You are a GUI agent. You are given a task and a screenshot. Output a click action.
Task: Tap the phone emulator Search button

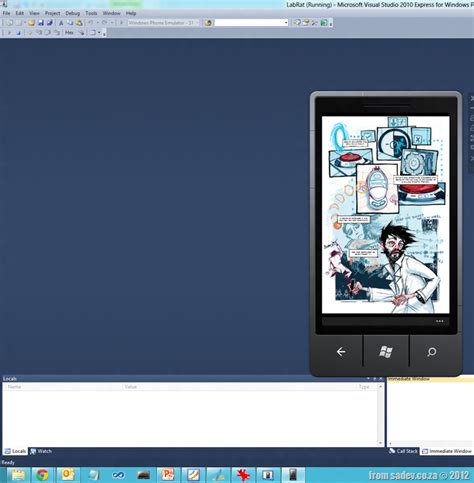click(x=431, y=352)
